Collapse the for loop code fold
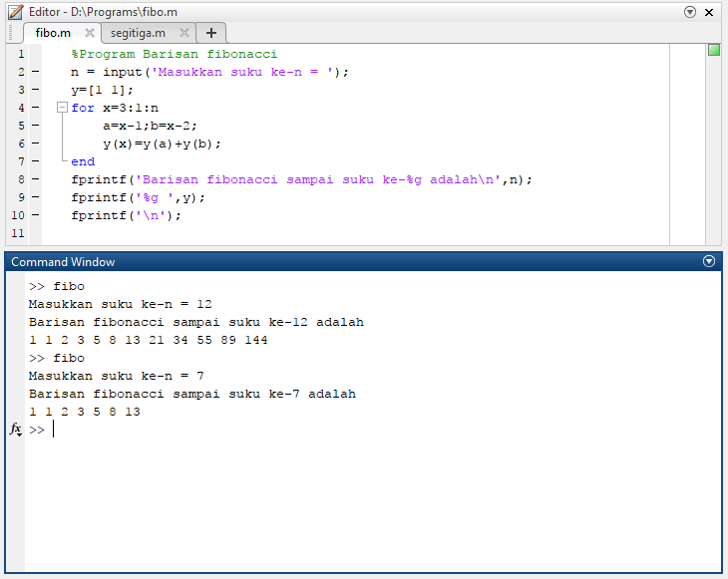 point(63,108)
